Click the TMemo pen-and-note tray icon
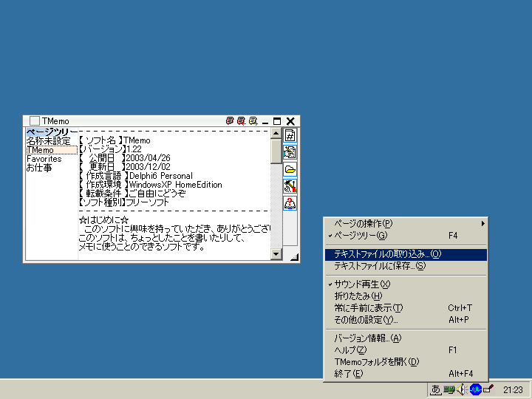532x399 pixels. click(x=488, y=389)
